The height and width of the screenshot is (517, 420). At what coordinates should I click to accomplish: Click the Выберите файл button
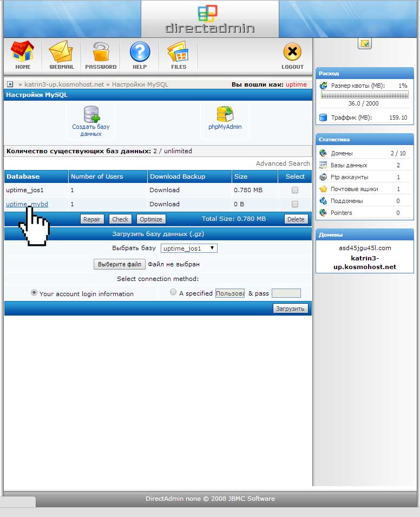click(119, 264)
